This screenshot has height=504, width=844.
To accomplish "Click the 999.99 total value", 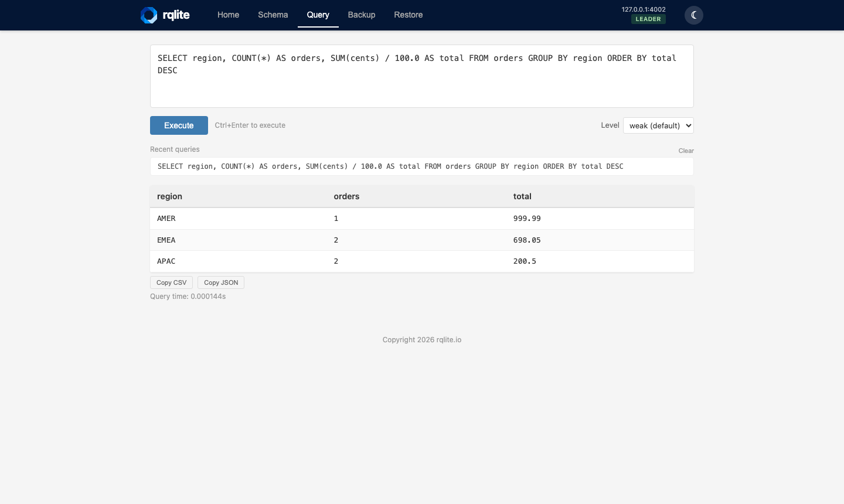I will click(x=527, y=218).
